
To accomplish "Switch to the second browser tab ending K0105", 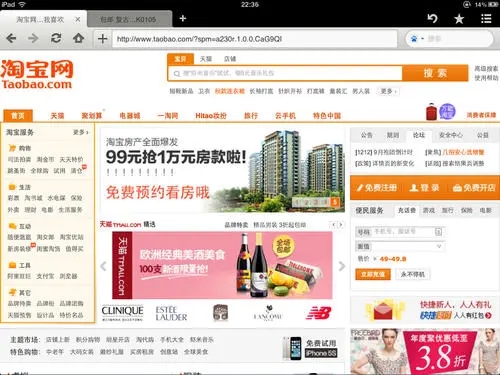I will (x=130, y=19).
